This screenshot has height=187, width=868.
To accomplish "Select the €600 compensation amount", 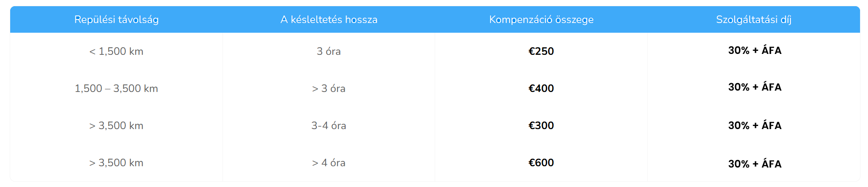I will click(x=541, y=163).
